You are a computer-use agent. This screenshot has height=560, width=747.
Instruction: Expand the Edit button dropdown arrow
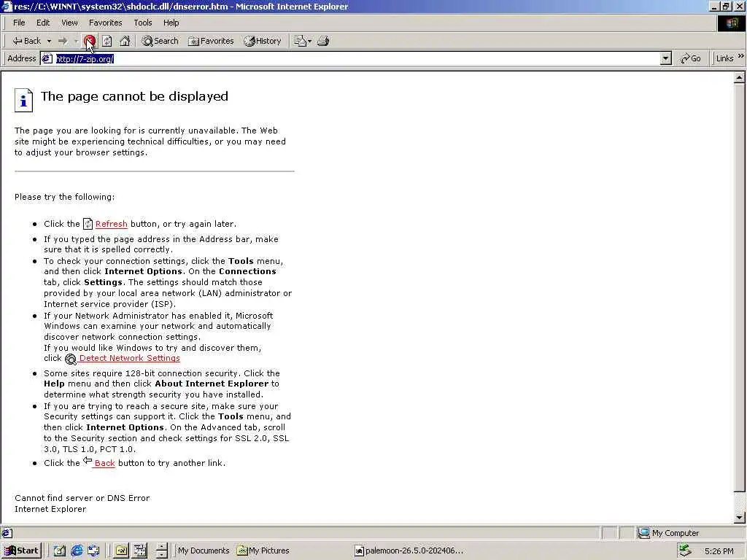(x=309, y=42)
